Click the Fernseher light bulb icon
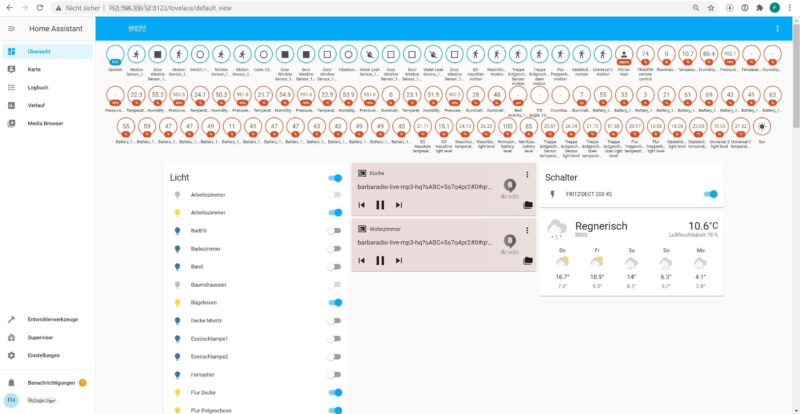This screenshot has width=800, height=414. [179, 375]
